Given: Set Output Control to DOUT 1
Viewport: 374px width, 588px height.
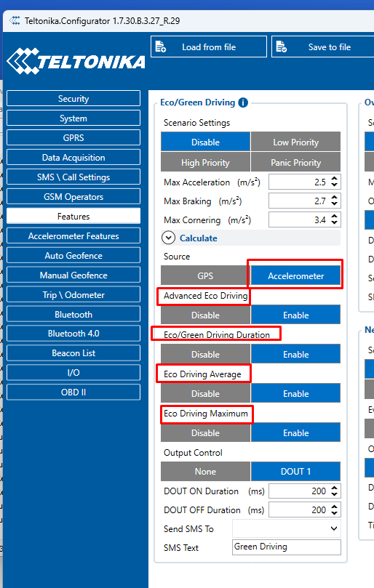Looking at the screenshot, I should click(x=295, y=471).
